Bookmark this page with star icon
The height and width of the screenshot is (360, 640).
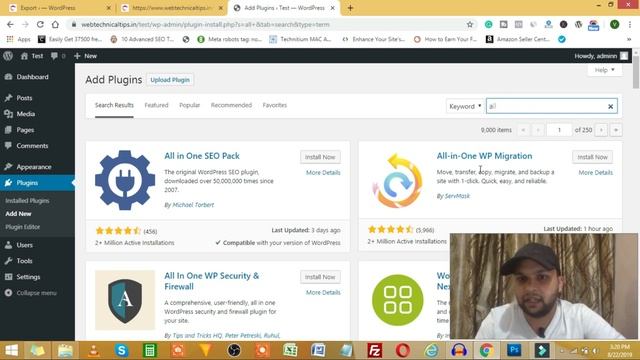470,24
